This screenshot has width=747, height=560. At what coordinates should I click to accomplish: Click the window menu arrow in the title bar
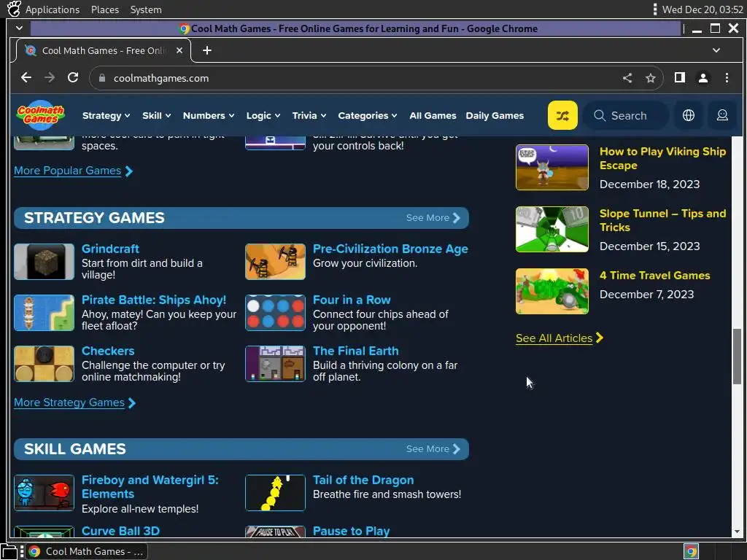(x=19, y=28)
